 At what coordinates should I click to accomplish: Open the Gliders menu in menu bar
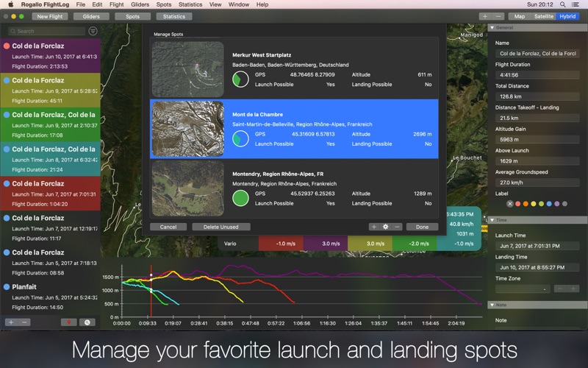click(140, 4)
